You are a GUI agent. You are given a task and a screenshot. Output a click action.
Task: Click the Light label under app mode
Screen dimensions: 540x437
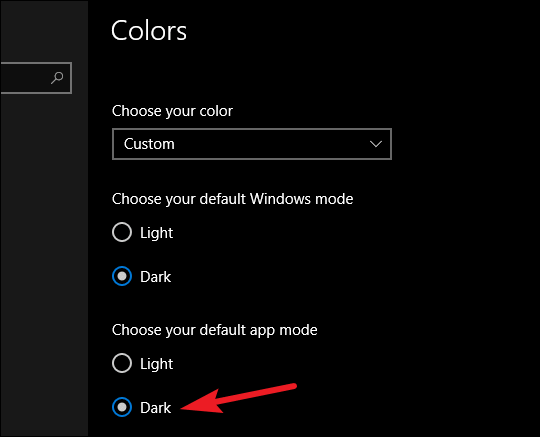[156, 364]
